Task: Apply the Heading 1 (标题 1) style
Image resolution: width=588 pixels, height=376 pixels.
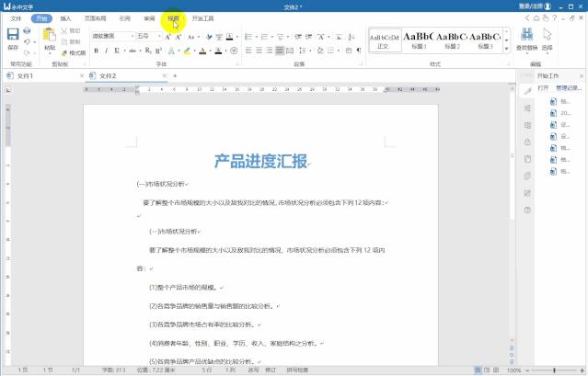Action: pos(419,40)
